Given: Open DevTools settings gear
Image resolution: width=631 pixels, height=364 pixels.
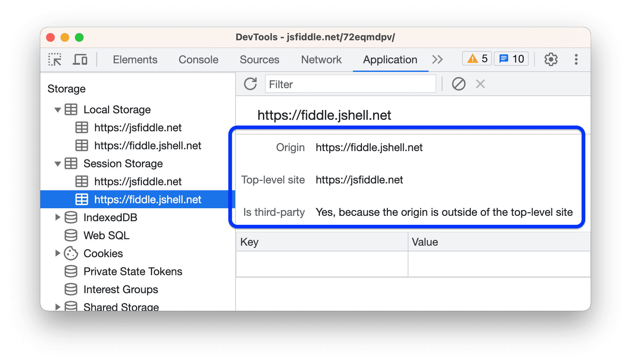Looking at the screenshot, I should 551,59.
